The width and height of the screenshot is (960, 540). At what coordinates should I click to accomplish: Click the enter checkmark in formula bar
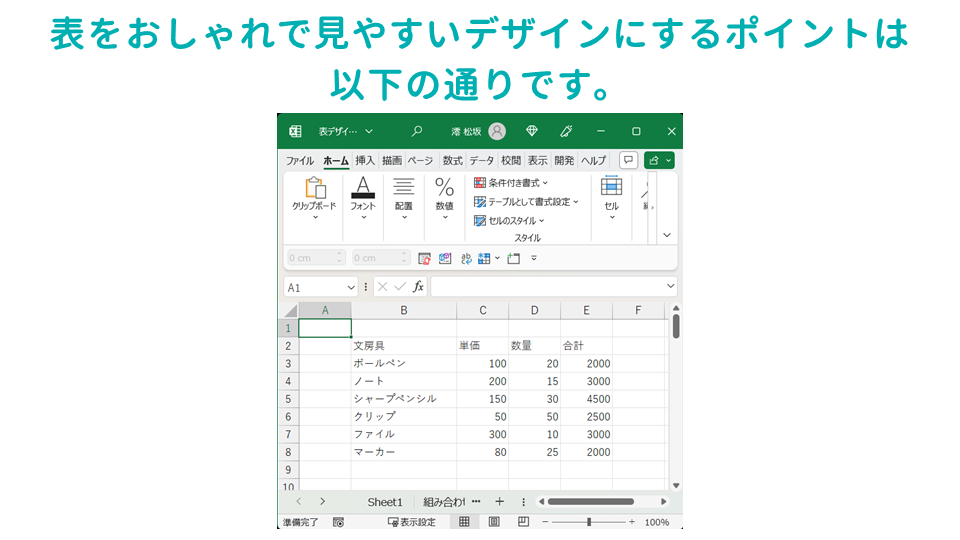[400, 287]
